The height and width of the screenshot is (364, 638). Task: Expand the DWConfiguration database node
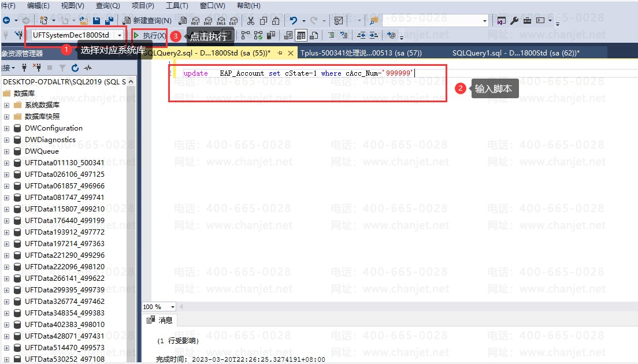[6, 128]
